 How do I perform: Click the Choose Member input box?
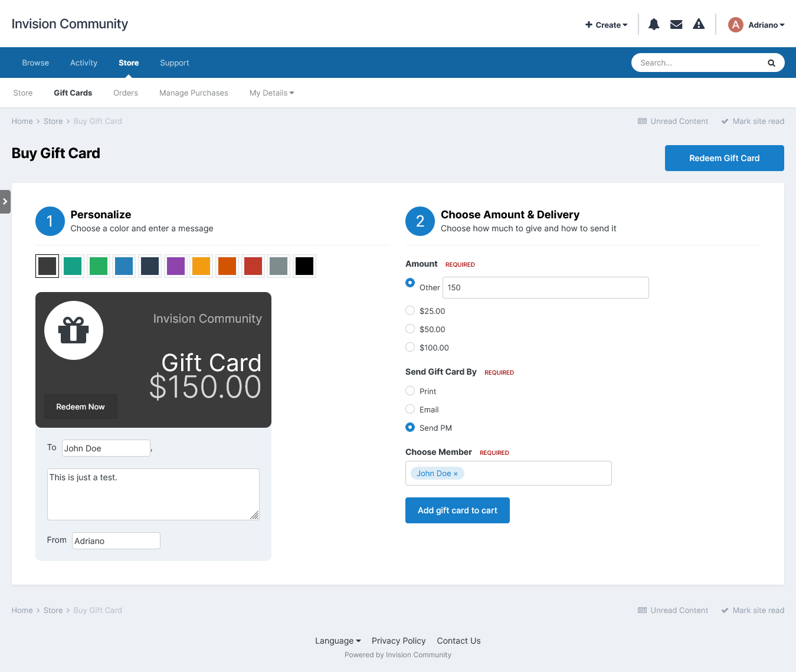tap(509, 473)
